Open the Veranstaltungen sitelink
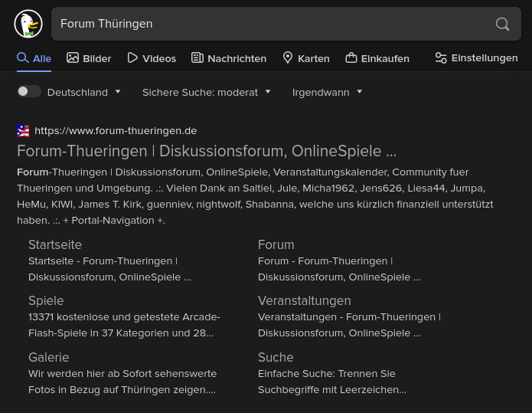532x413 pixels. 305,300
